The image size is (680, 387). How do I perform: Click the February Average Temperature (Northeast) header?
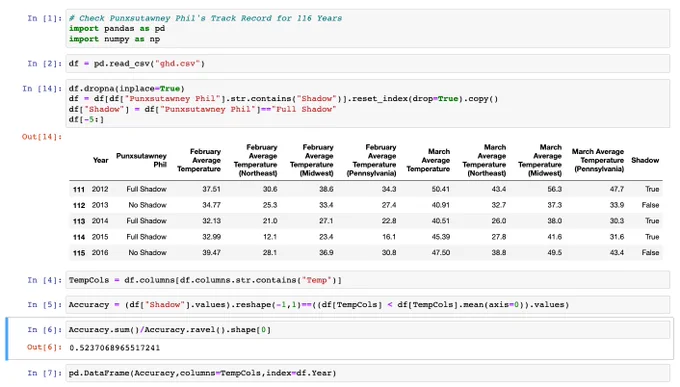(255, 160)
